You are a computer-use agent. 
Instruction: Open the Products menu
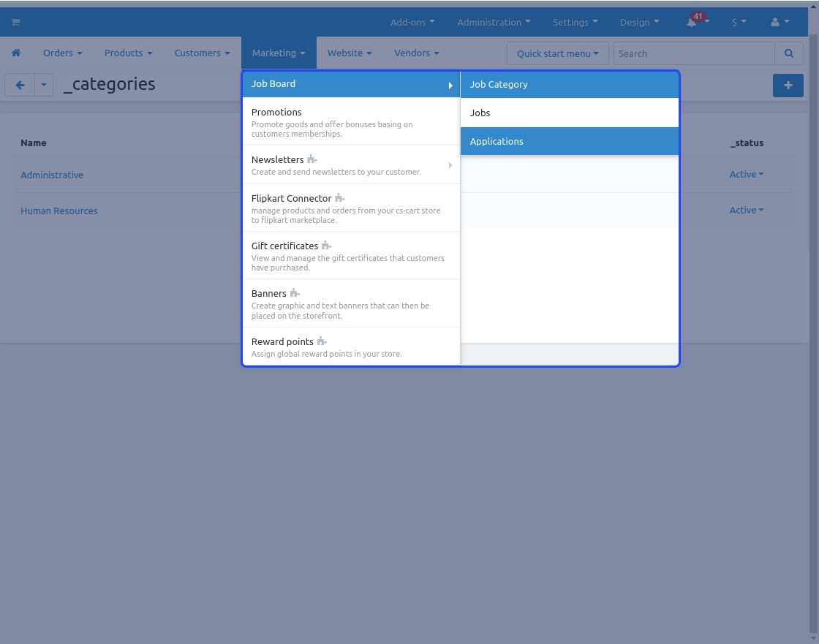click(129, 53)
